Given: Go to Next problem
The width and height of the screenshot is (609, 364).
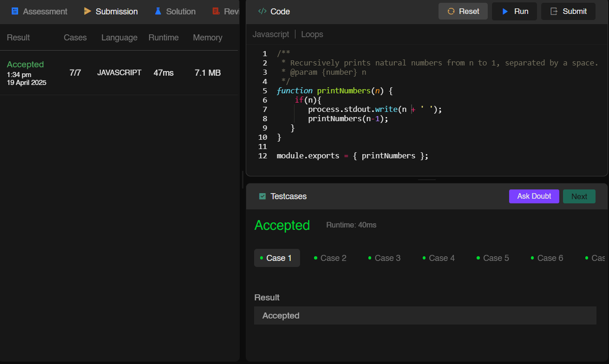Looking at the screenshot, I should pyautogui.click(x=579, y=196).
